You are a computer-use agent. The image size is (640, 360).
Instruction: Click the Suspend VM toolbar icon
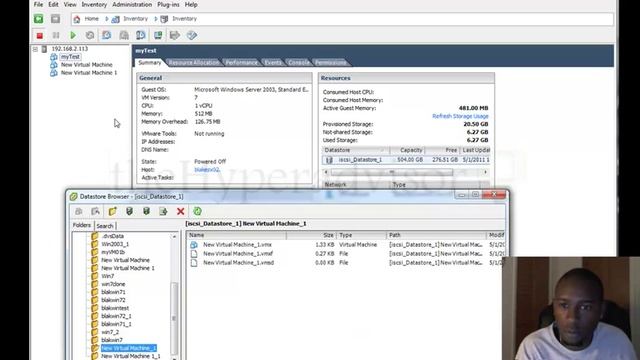(x=56, y=36)
